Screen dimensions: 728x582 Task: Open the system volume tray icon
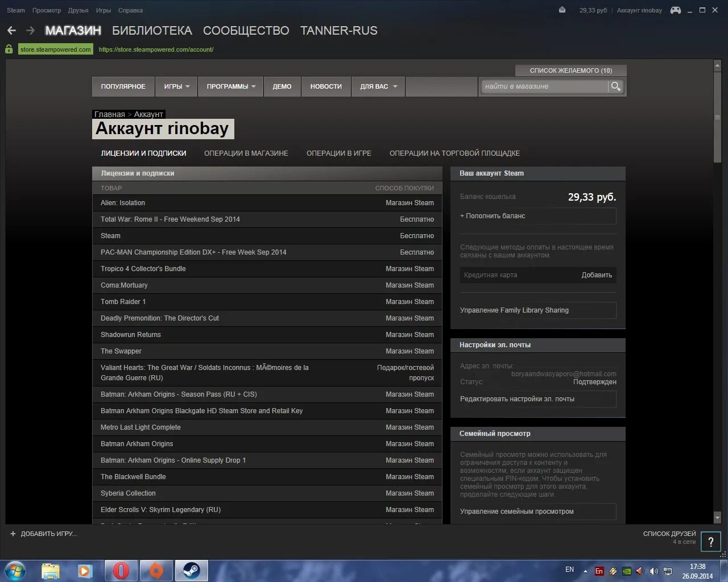tap(653, 571)
